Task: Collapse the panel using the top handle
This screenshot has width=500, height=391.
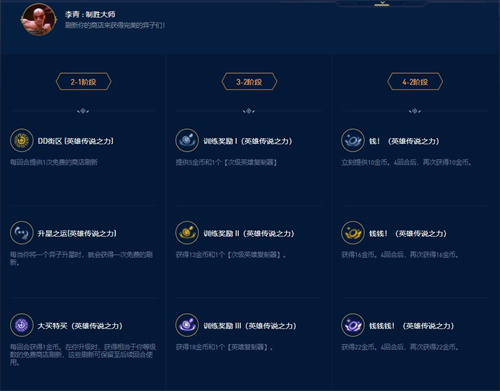Action: pos(382,4)
